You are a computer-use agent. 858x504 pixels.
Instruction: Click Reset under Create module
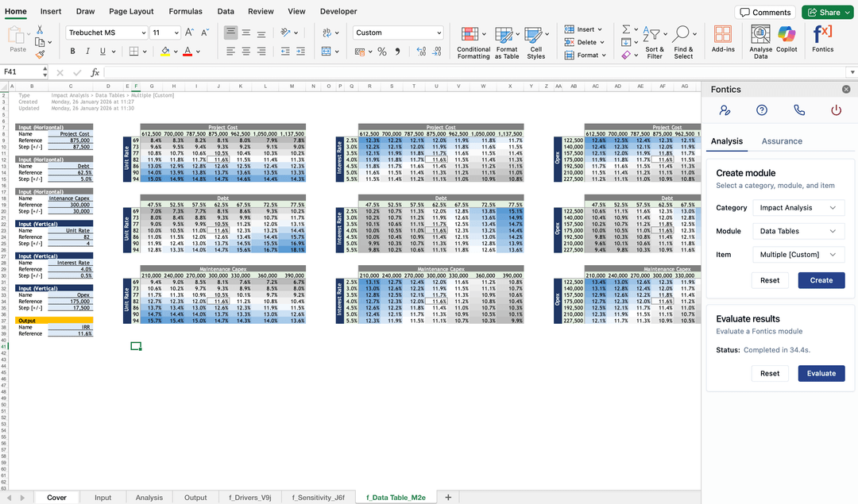770,280
